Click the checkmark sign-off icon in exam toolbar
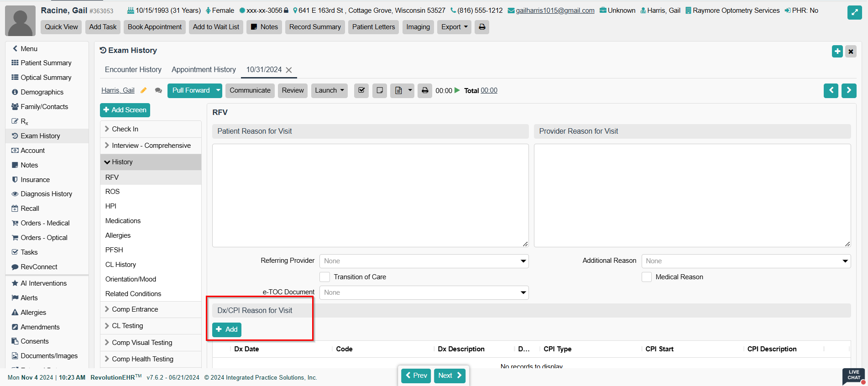The width and height of the screenshot is (868, 386). [x=361, y=90]
